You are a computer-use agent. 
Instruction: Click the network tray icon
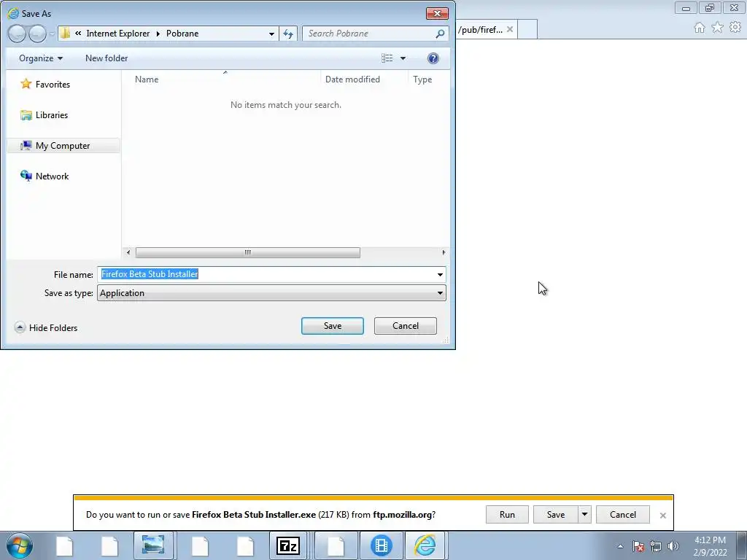pos(656,546)
